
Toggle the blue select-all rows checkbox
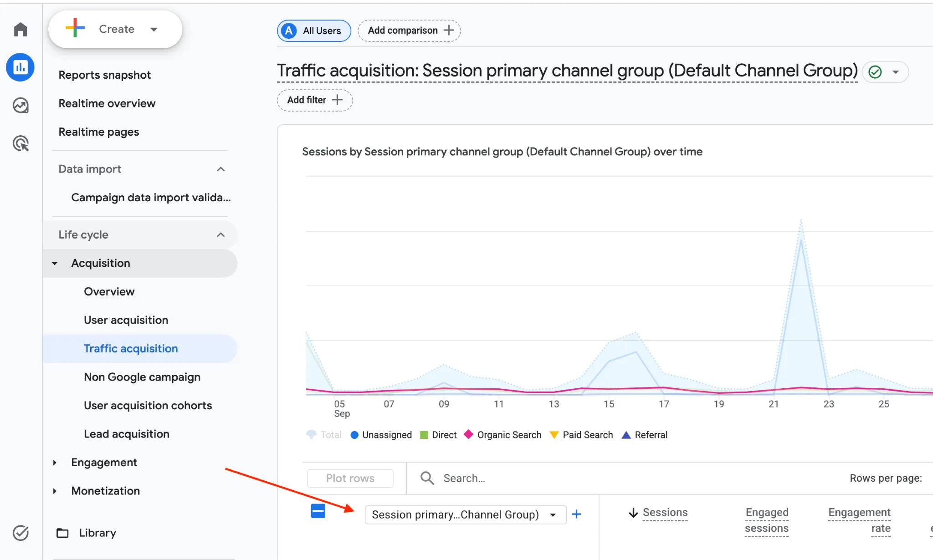click(x=318, y=511)
